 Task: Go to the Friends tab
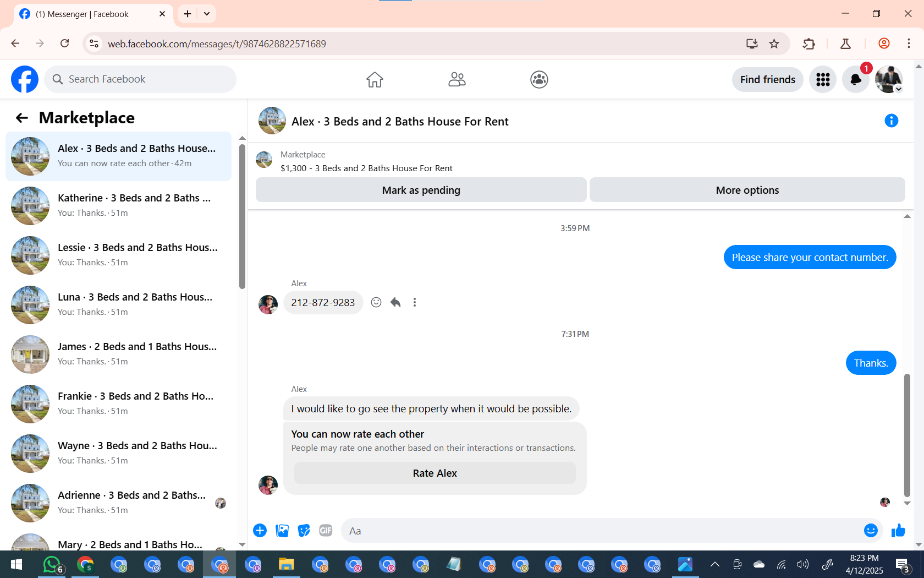(457, 80)
